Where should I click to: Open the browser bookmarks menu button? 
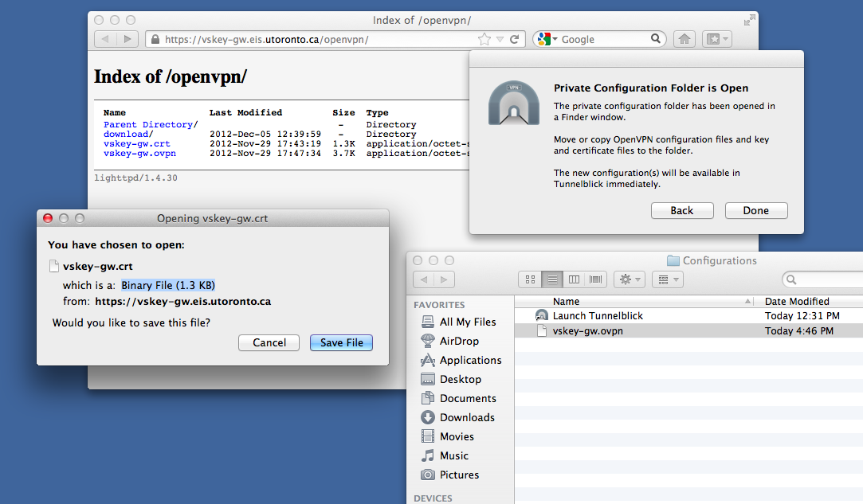[716, 39]
